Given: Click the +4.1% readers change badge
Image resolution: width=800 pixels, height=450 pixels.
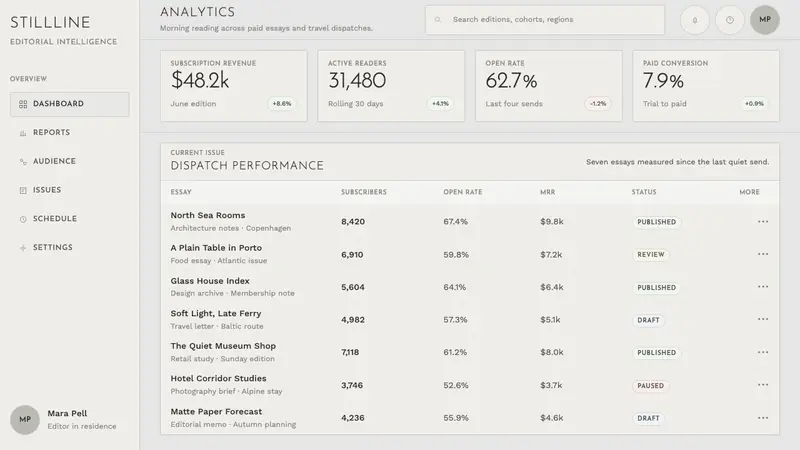Looking at the screenshot, I should click(x=440, y=104).
